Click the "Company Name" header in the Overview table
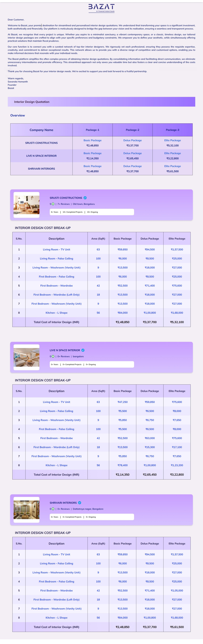The width and height of the screenshot is (203, 644). [x=41, y=130]
